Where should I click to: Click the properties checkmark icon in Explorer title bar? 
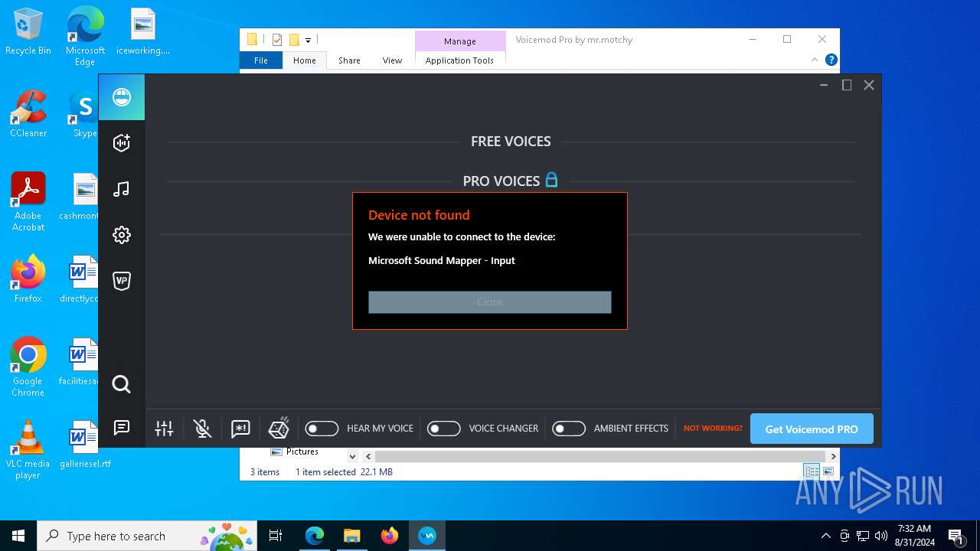(x=277, y=40)
